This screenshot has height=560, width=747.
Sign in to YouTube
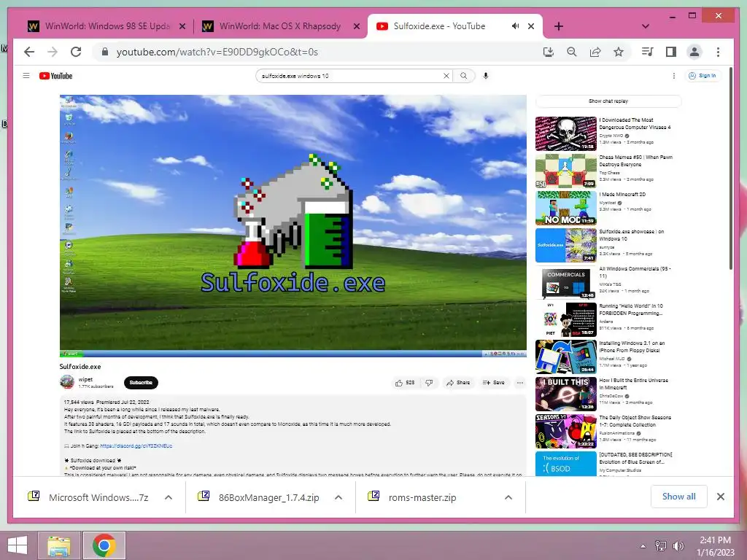(703, 76)
